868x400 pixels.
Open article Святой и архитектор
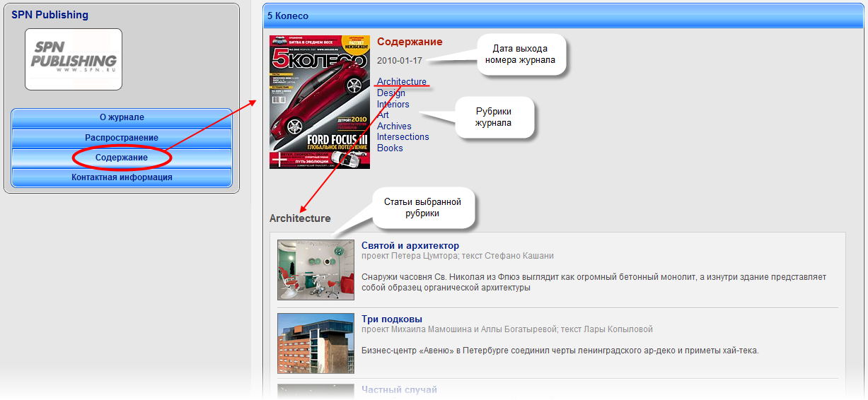410,245
